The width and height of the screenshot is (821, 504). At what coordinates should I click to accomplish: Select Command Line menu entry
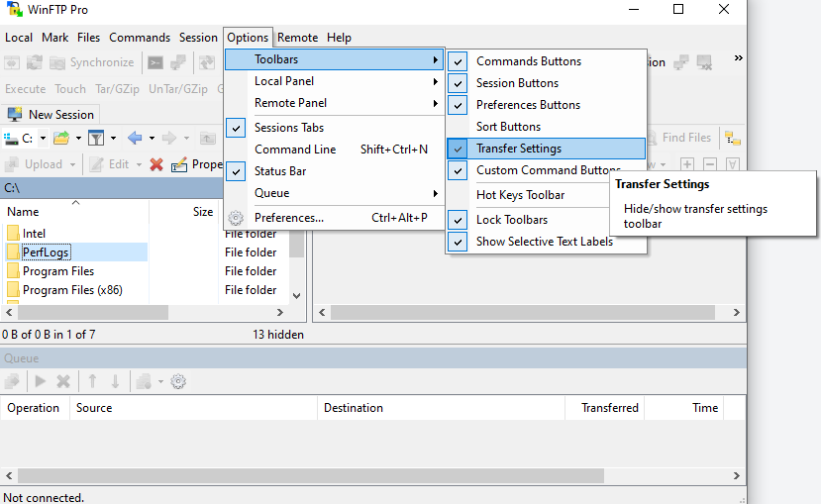tap(335, 150)
